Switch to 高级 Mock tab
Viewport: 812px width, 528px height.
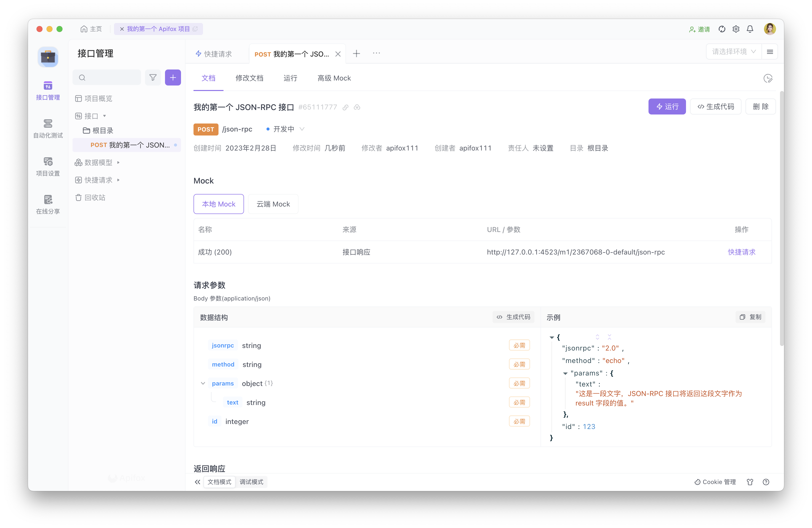333,77
